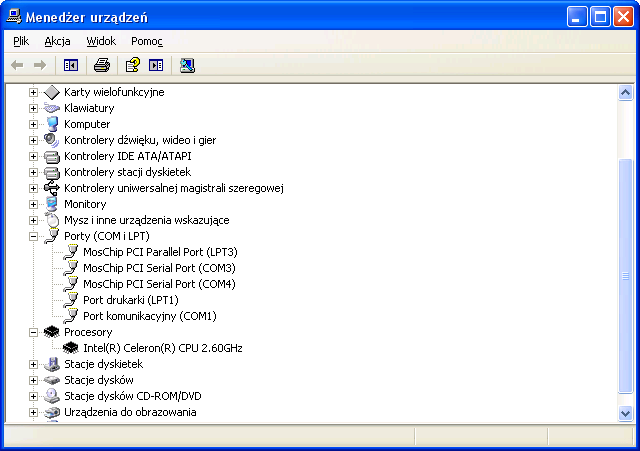
Task: Open the Plik menu
Action: (x=21, y=41)
